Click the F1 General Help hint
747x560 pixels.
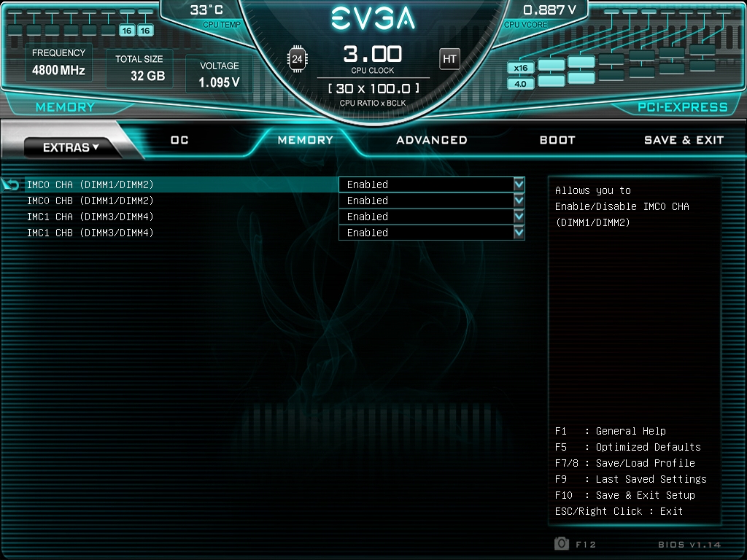(x=611, y=431)
